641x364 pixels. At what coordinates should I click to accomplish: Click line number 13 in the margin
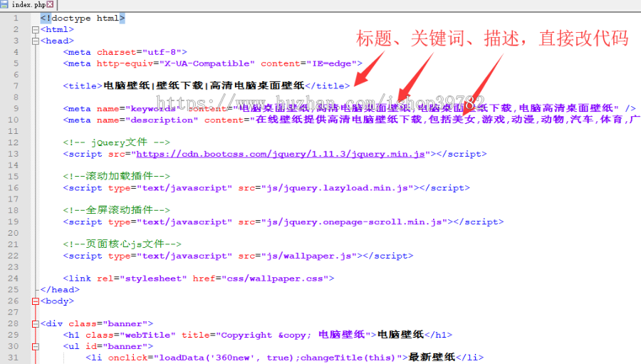tap(13, 154)
